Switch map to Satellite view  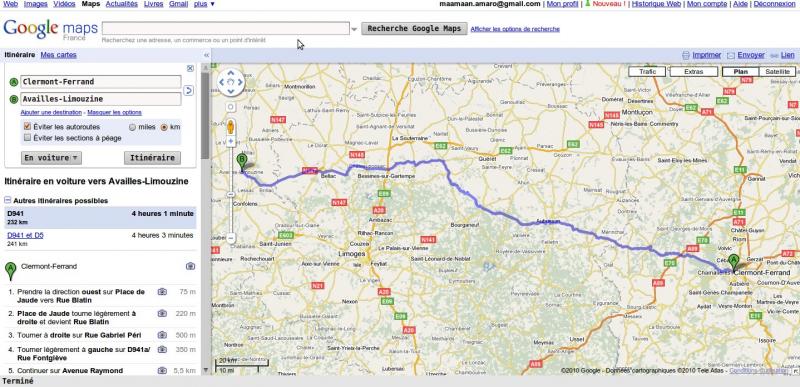(777, 72)
